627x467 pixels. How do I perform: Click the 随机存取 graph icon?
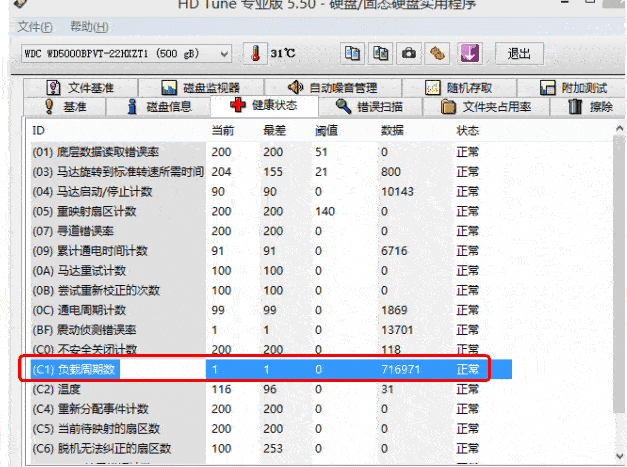click(x=433, y=88)
